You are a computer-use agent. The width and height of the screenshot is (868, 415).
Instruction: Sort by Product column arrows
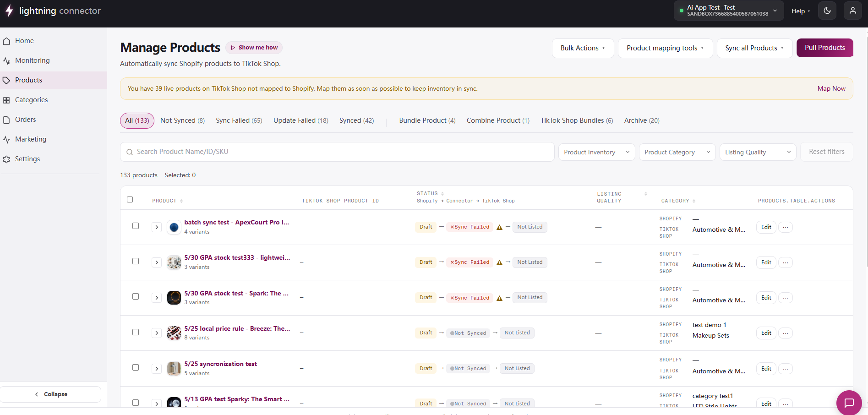[181, 201]
